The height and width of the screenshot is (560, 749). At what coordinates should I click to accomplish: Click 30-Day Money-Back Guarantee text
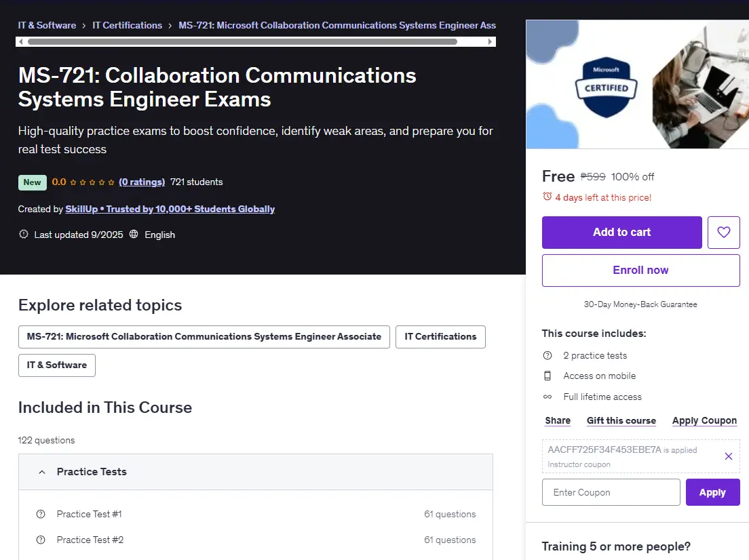(640, 304)
